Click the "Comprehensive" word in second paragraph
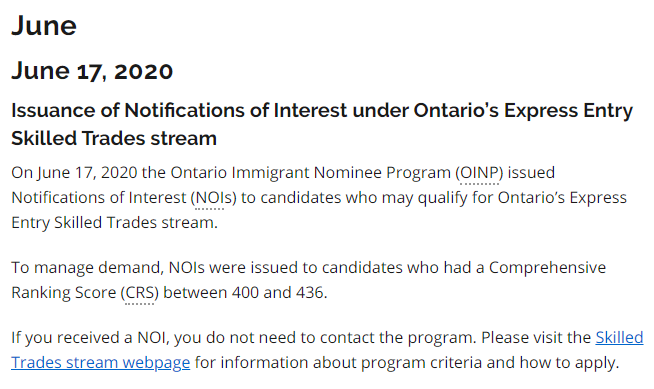The height and width of the screenshot is (389, 654). tap(547, 268)
